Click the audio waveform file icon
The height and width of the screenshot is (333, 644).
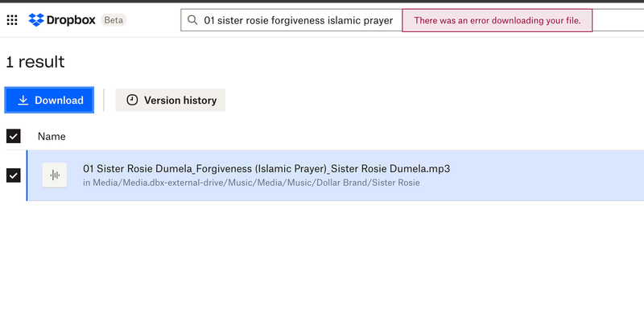point(55,175)
